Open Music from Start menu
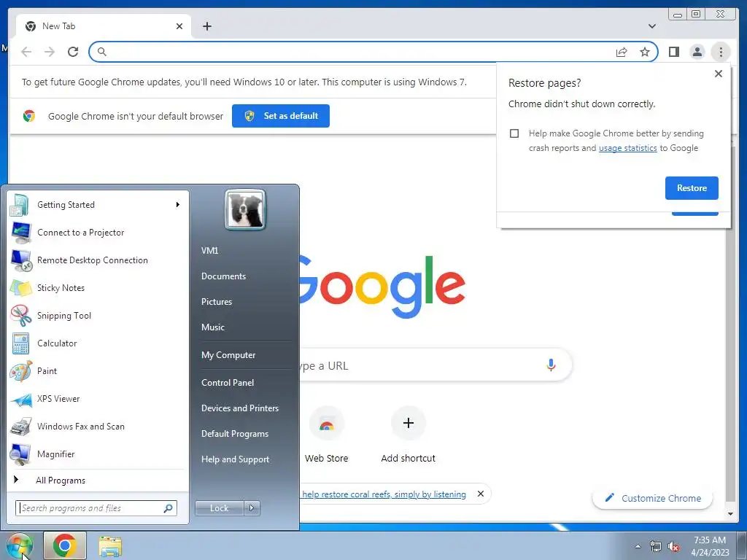 coord(213,327)
